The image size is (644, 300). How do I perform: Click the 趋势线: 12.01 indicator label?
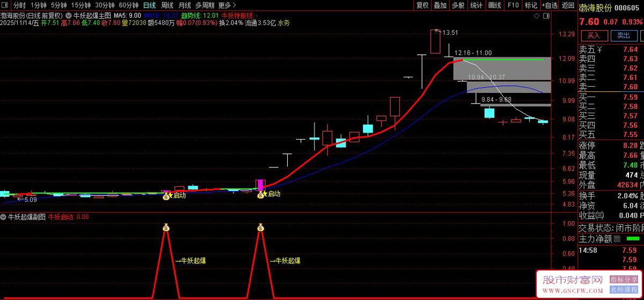200,16
